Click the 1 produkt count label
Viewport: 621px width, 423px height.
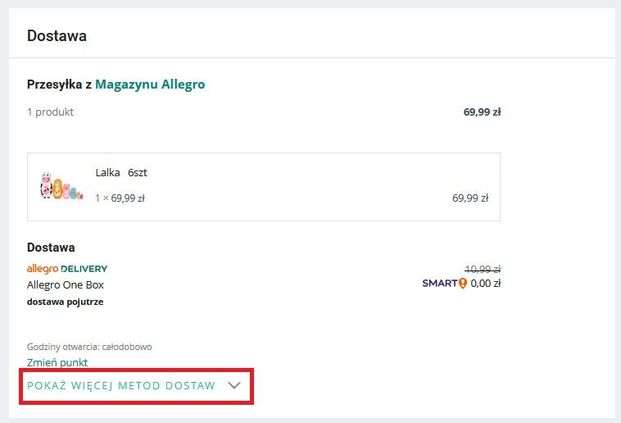50,112
